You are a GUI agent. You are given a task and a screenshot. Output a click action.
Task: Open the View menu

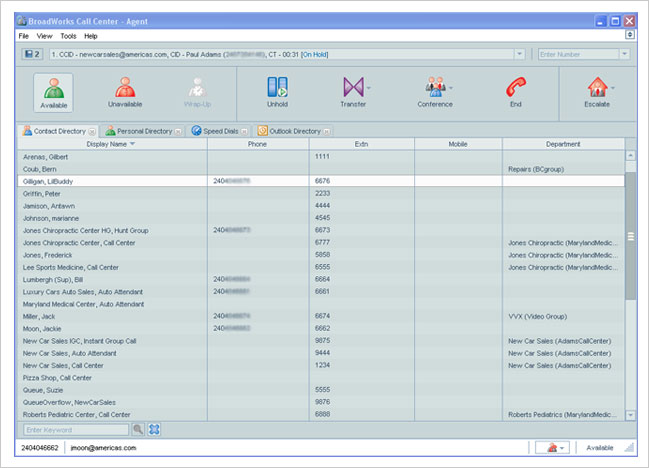click(45, 35)
